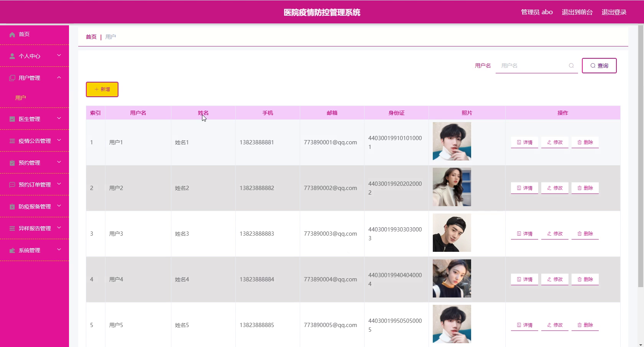Click the icon beside 防疫报备管理
The image size is (644, 347).
(x=12, y=207)
